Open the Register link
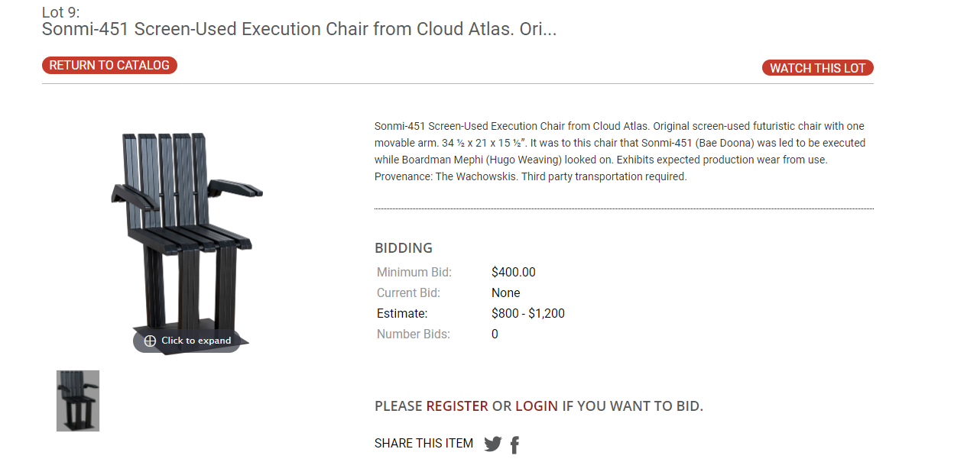The height and width of the screenshot is (475, 980). [x=457, y=406]
